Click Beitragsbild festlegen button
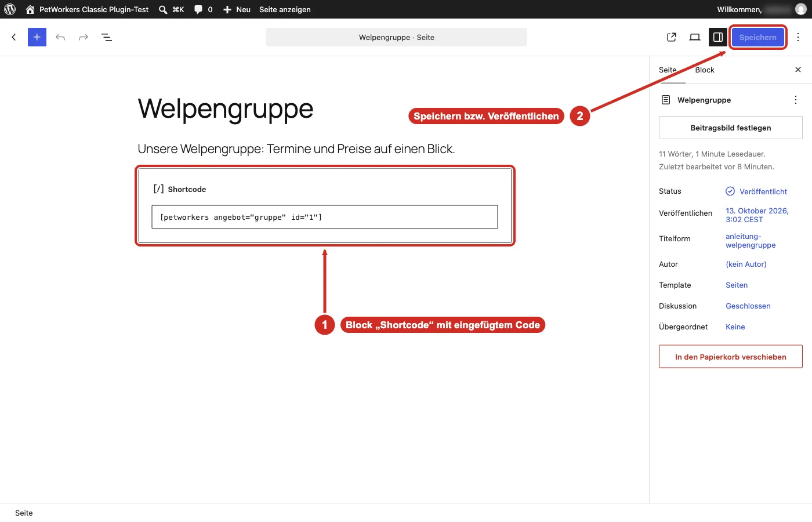 (731, 128)
